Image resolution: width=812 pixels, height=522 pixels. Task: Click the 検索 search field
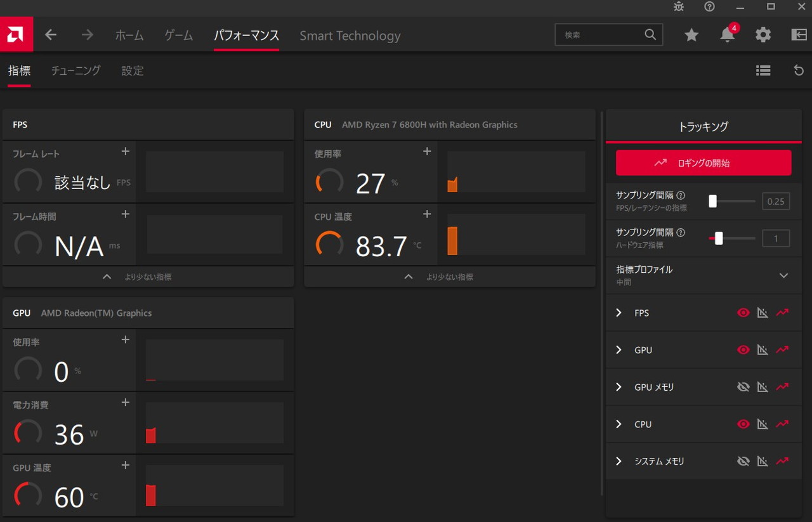tap(599, 35)
